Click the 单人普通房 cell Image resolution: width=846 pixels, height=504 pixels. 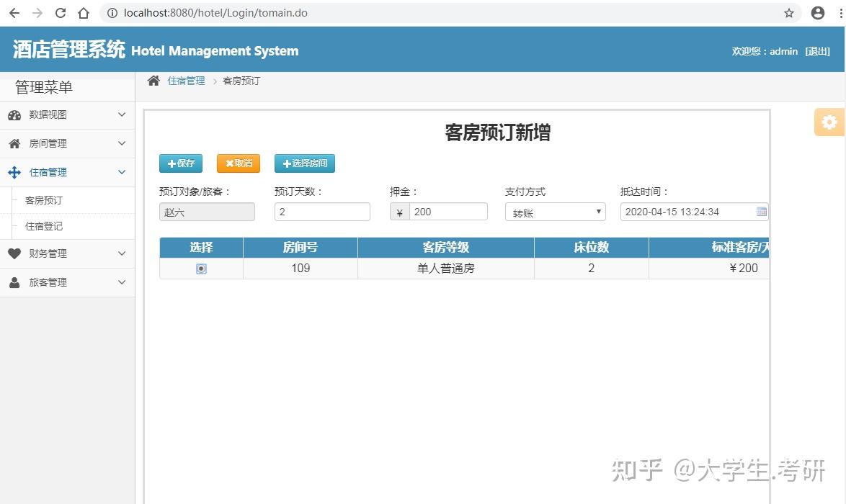tap(445, 269)
